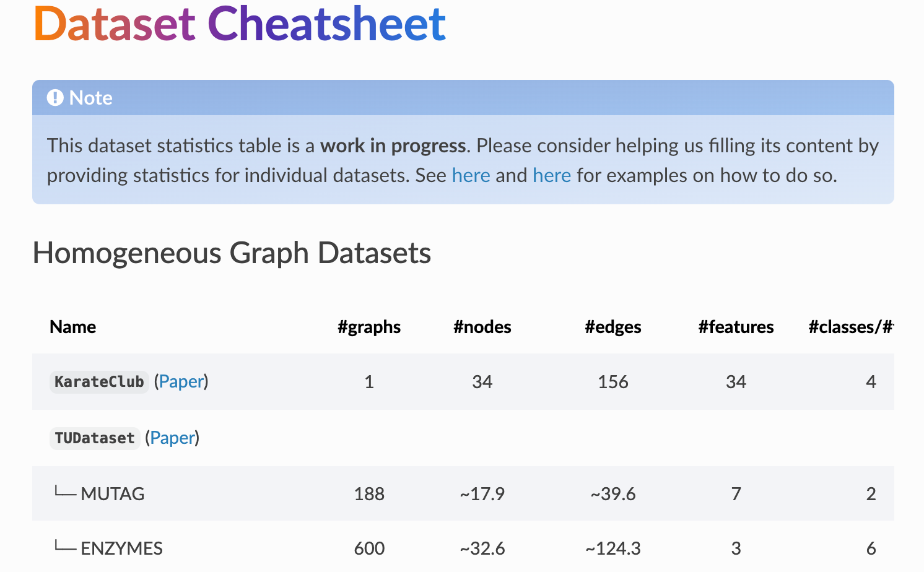The image size is (924, 572).
Task: Open the second 'here' example link
Action: (x=552, y=176)
